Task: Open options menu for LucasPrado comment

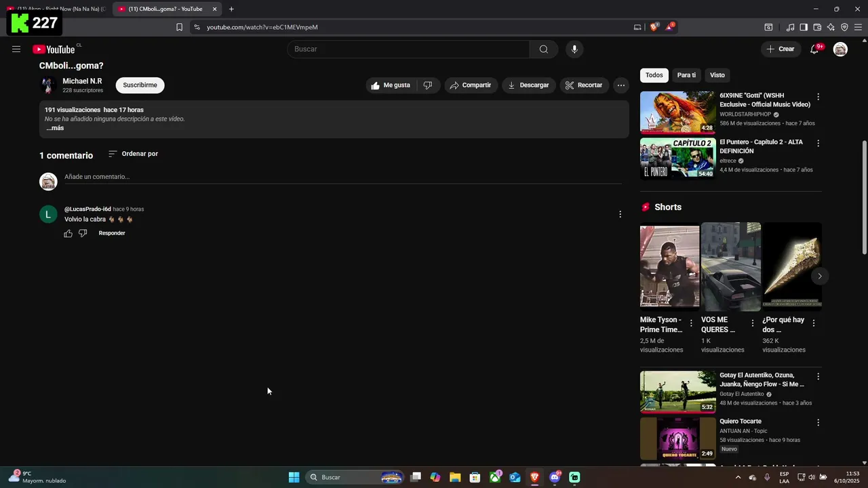Action: click(620, 214)
